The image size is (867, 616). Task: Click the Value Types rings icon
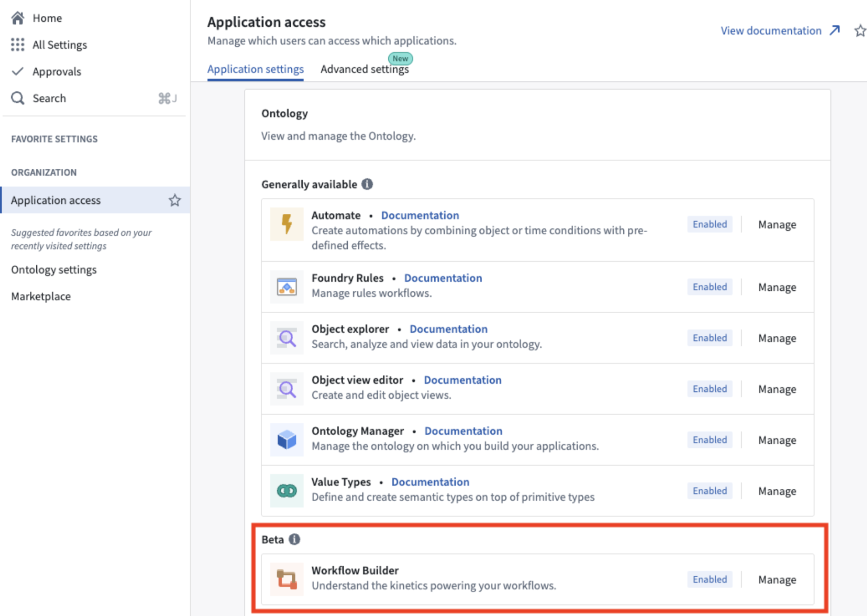[287, 490]
